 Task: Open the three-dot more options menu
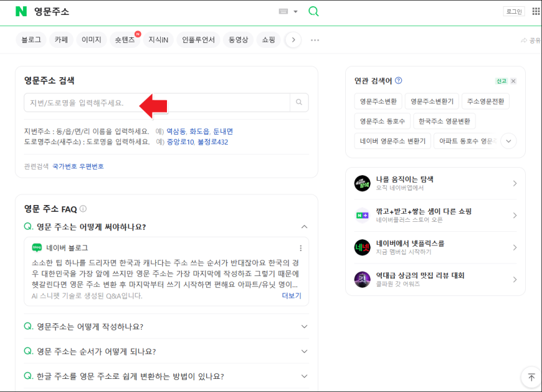click(315, 40)
